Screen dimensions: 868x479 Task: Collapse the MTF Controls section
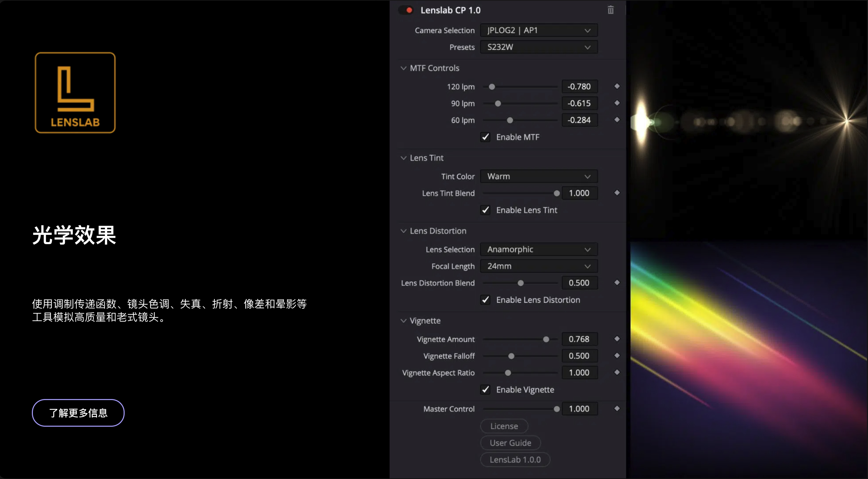tap(403, 68)
